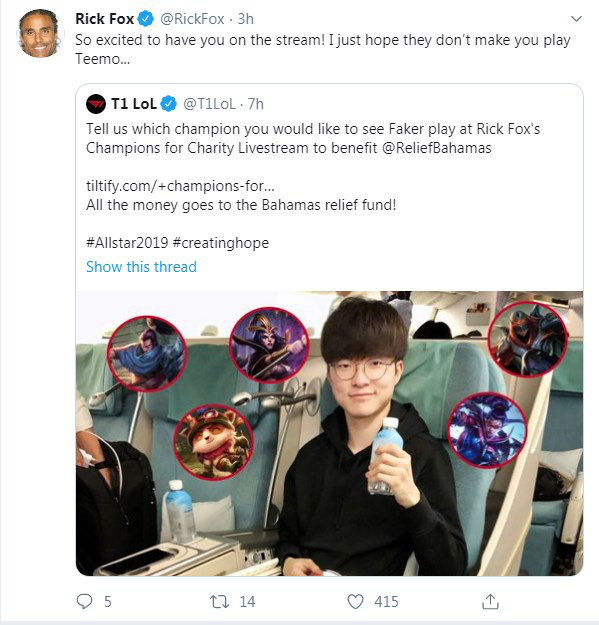
Task: Open the Faker airplane photo
Action: [330, 434]
